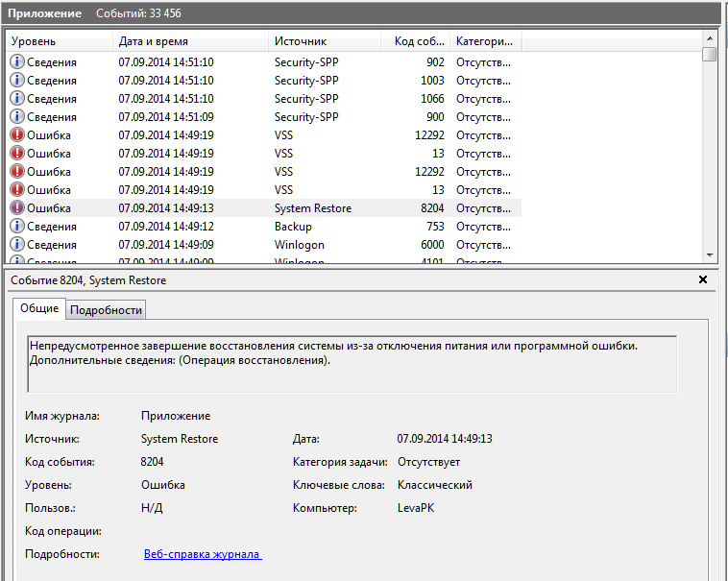The image size is (728, 581).
Task: Sort by Дата и время column header
Action: coord(190,41)
